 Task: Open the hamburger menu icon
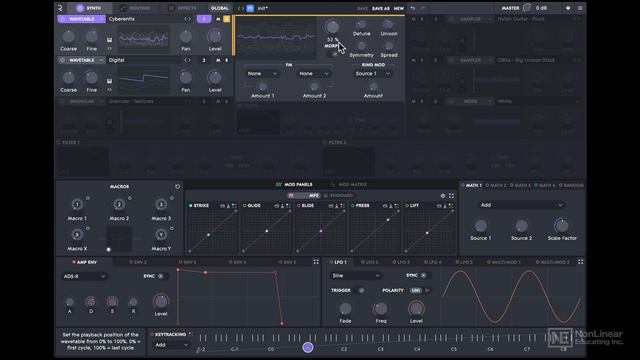[580, 8]
